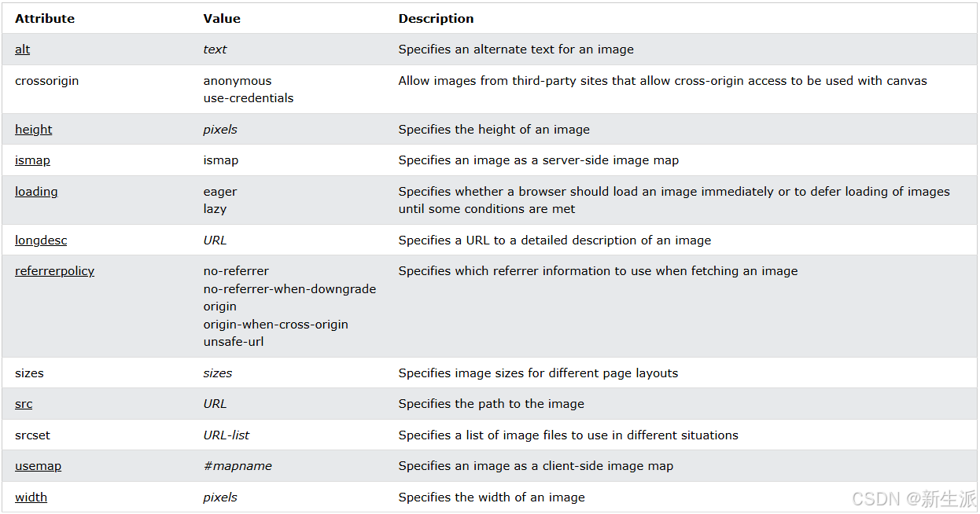
Task: Select the Description column header
Action: click(x=436, y=19)
